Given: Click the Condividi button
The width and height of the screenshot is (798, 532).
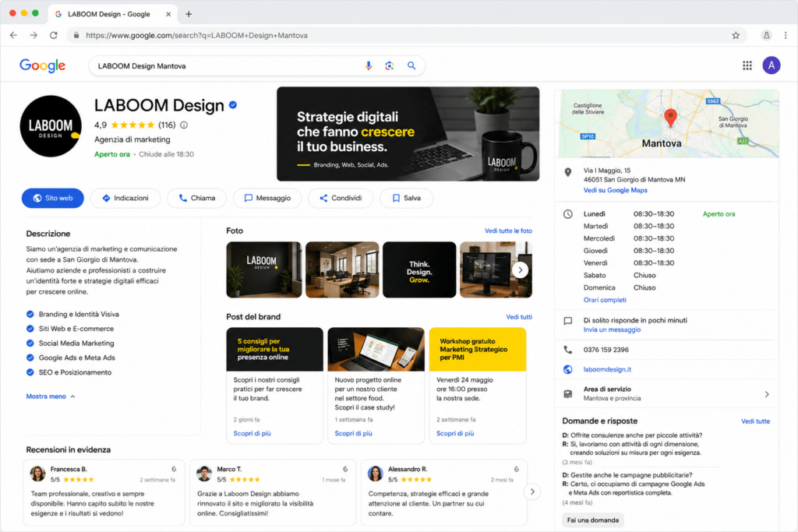Looking at the screenshot, I should [x=341, y=198].
